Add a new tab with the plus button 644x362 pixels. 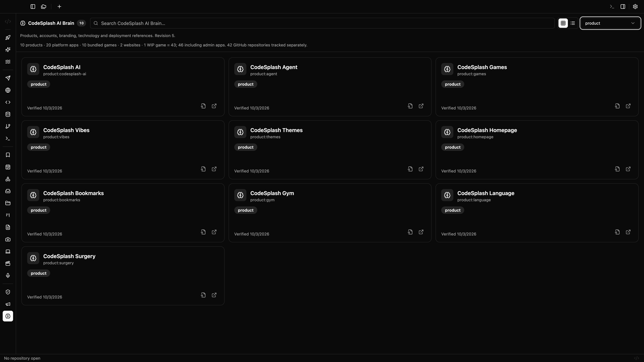coord(59,7)
